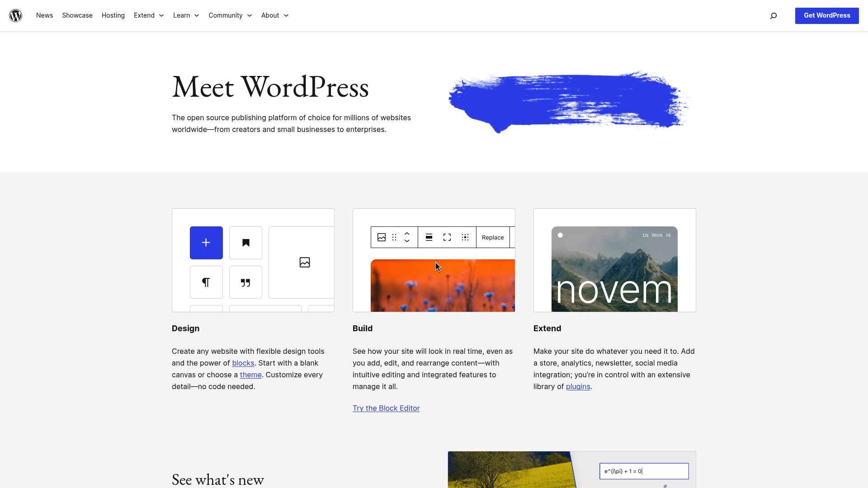Select the quote block icon
Image resolution: width=868 pixels, height=488 pixels.
tap(245, 282)
